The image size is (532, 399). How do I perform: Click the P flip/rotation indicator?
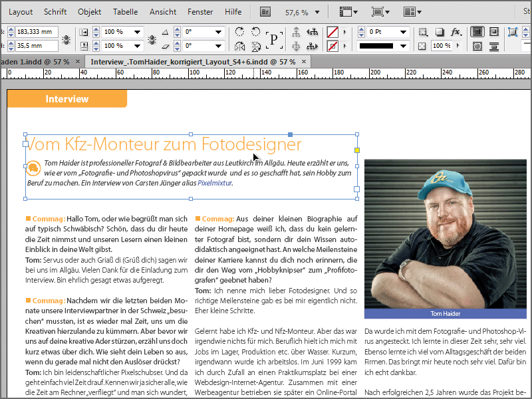pyautogui.click(x=274, y=39)
